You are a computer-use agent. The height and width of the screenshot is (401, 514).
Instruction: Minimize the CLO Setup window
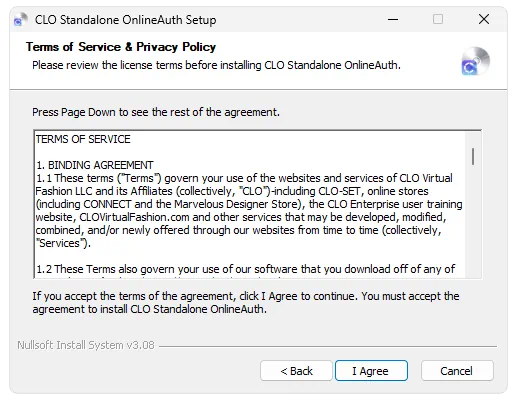(x=393, y=19)
